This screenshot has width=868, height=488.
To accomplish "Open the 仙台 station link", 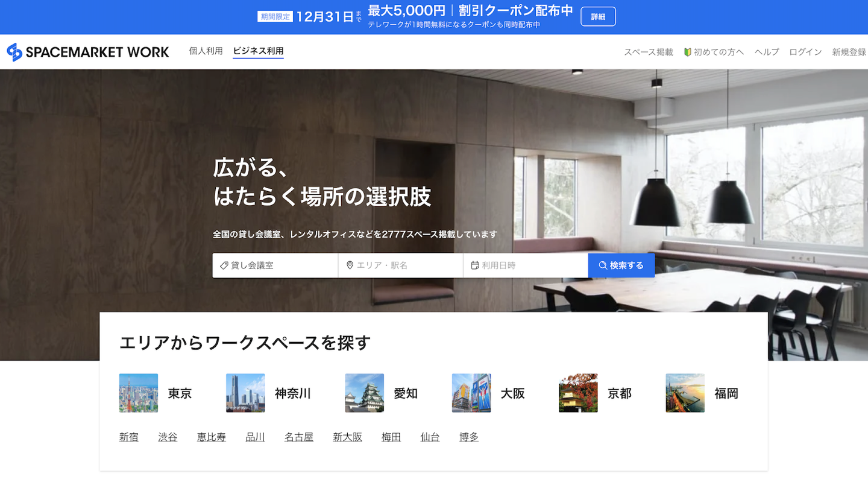I will point(430,437).
